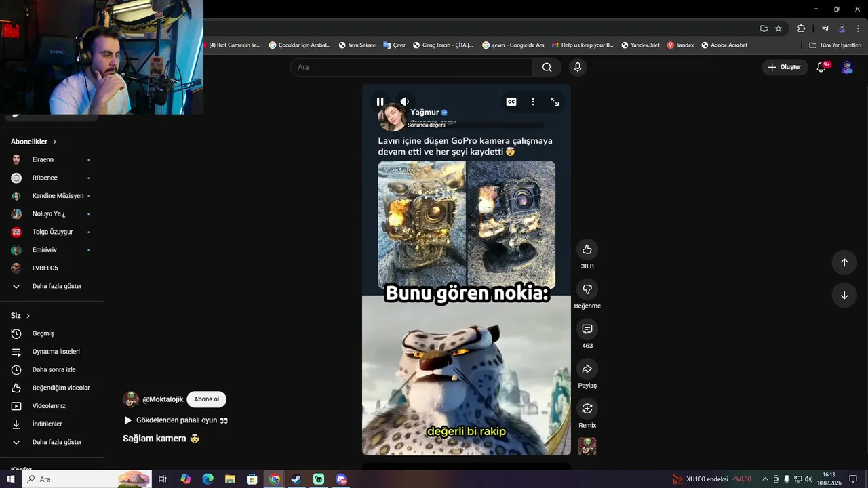Open Chrome media controls icon
This screenshot has width=868, height=488.
pyautogui.click(x=825, y=28)
